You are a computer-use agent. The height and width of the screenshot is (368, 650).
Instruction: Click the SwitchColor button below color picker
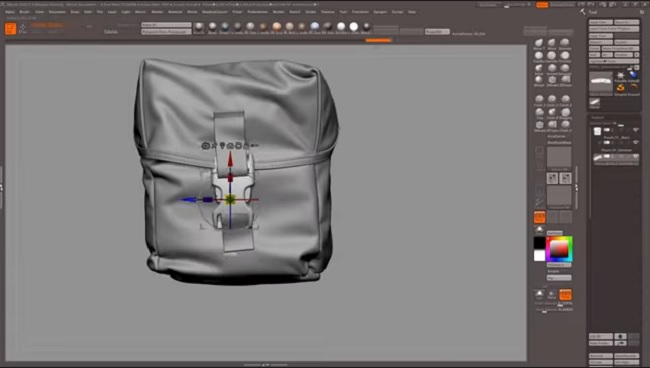point(559,265)
